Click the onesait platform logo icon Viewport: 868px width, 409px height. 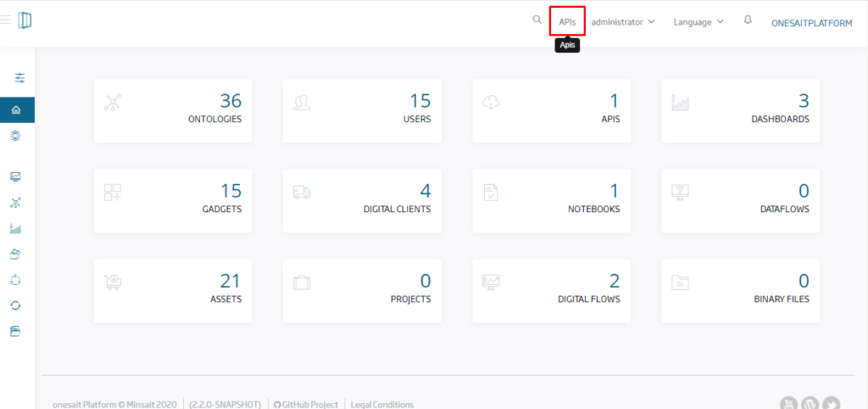25,20
